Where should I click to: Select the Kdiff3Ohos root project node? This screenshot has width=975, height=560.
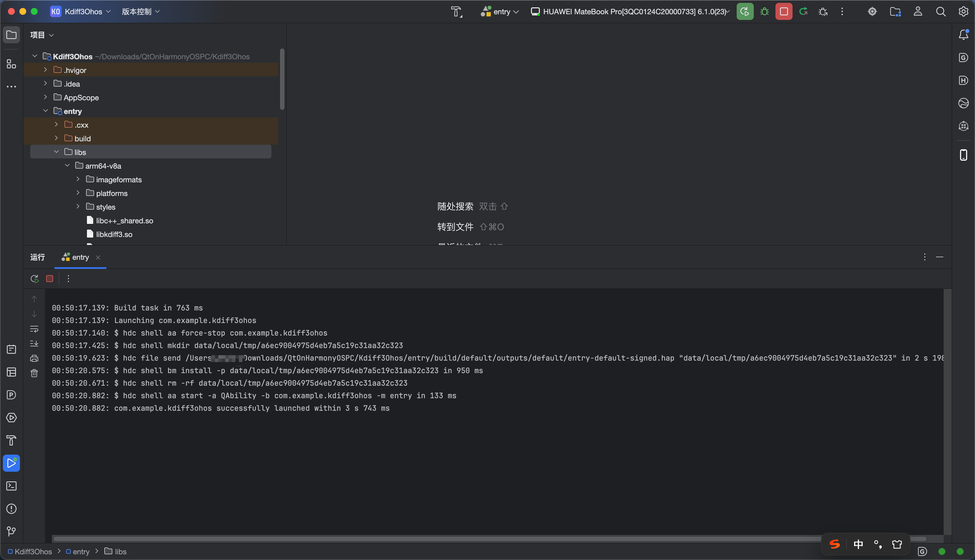tap(147, 56)
